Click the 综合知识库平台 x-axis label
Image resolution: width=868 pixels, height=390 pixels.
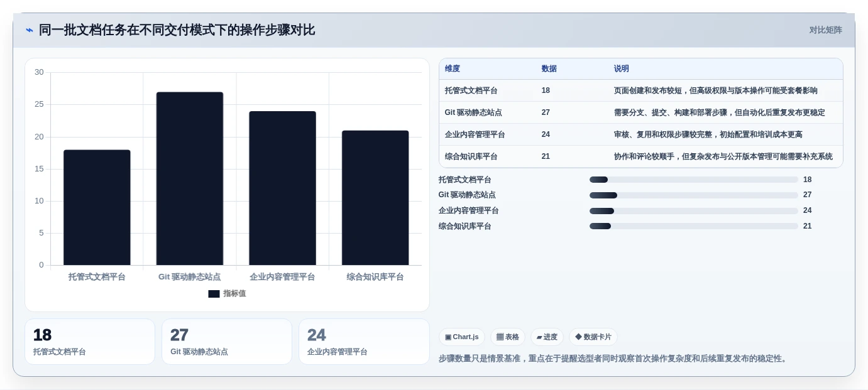point(375,277)
